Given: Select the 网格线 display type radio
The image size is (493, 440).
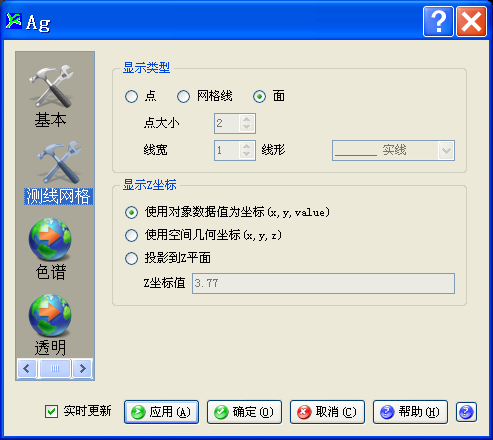Looking at the screenshot, I should [183, 97].
